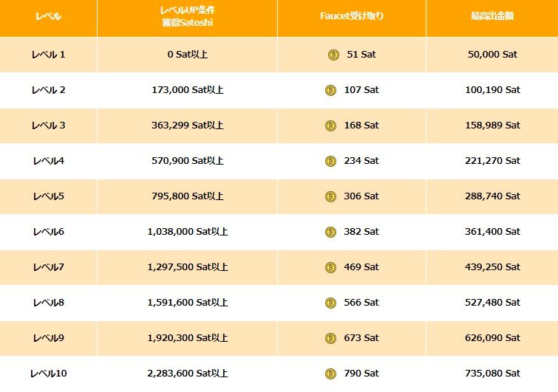Click the coin icon beside 382 Sat
Image resolution: width=558 pixels, height=392 pixels.
[330, 232]
